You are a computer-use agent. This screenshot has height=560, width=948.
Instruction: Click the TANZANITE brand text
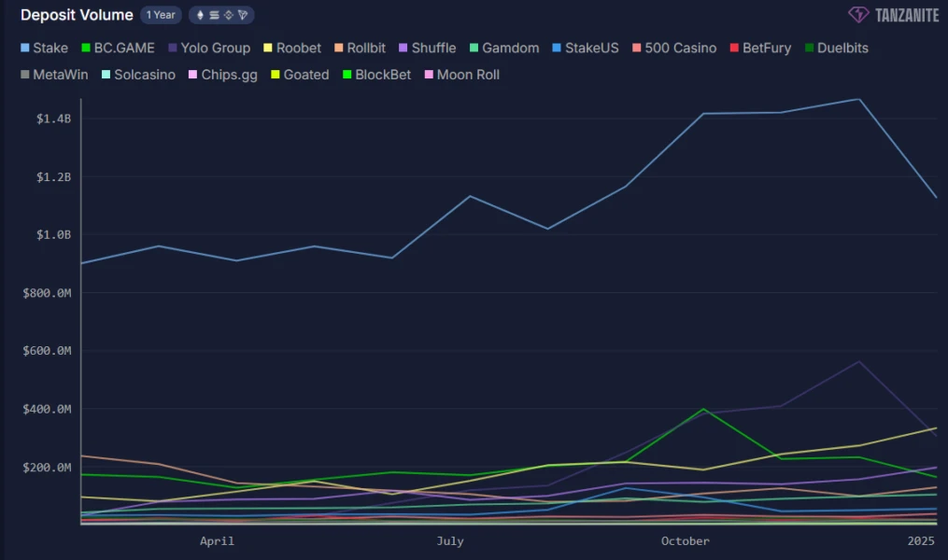(x=906, y=15)
